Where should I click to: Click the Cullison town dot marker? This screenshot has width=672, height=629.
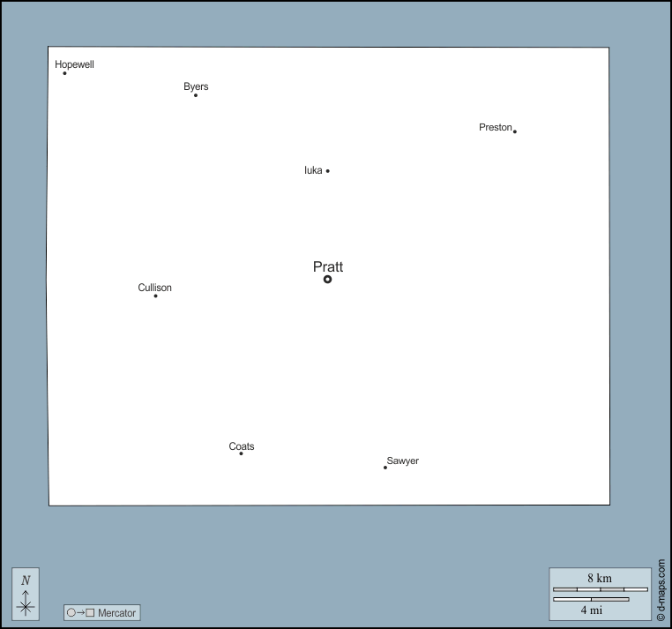tap(156, 296)
